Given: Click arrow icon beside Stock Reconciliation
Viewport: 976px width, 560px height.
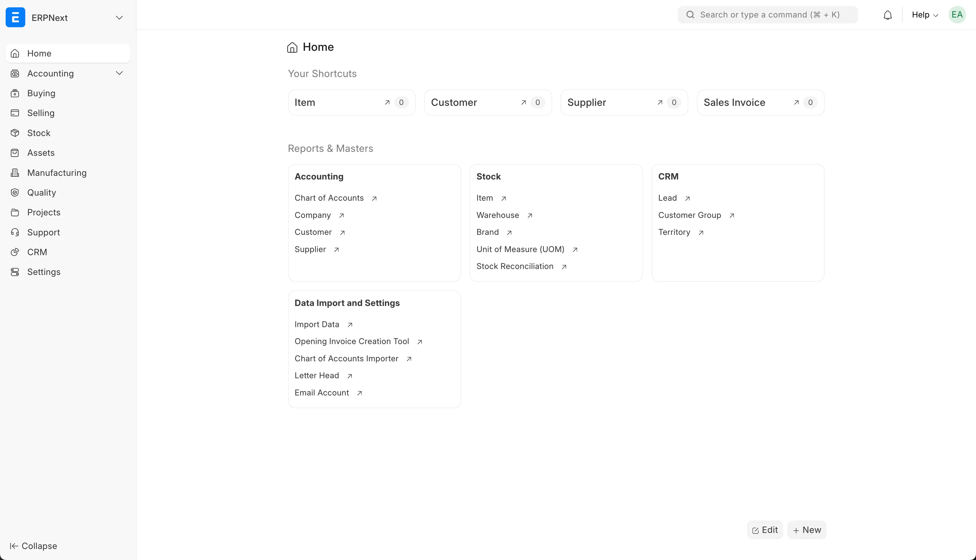Looking at the screenshot, I should click(x=564, y=267).
